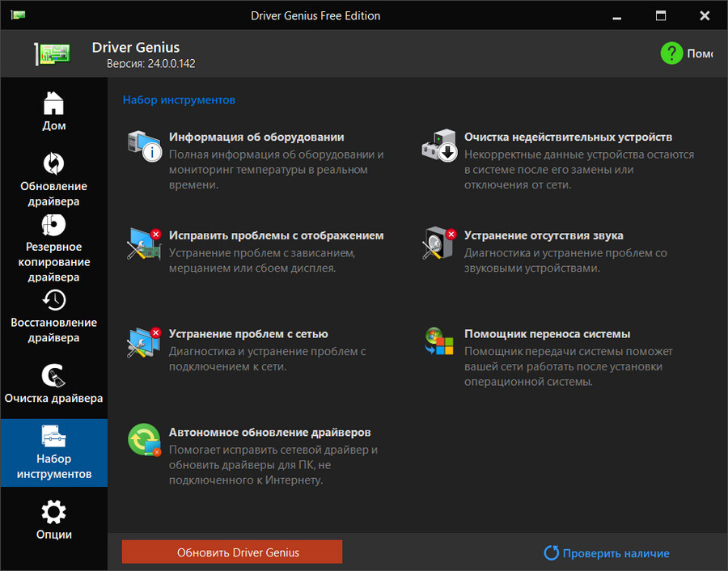Click the Driver Genius logo in header
The width and height of the screenshot is (728, 571).
[53, 54]
